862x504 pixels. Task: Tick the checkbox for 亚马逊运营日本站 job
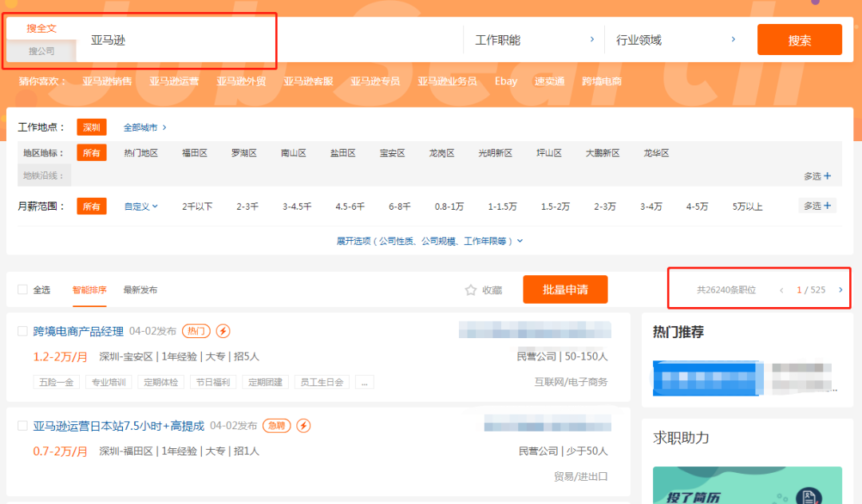(x=22, y=426)
